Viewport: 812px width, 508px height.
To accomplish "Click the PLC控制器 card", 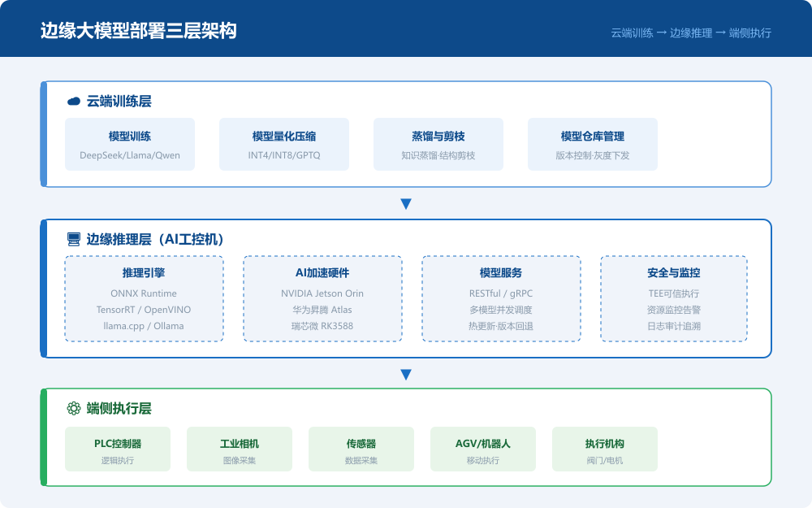I will (x=117, y=449).
